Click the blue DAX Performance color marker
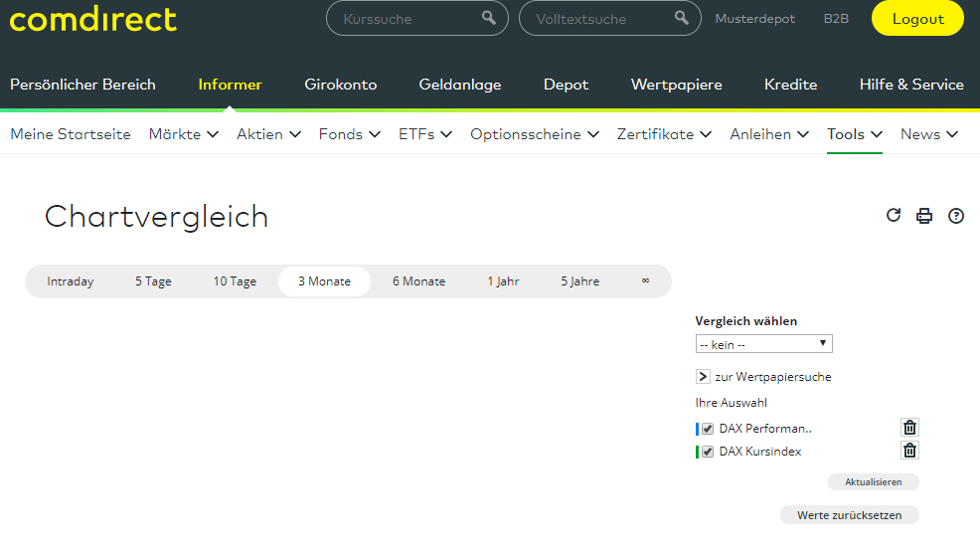980x554 pixels. pos(698,429)
